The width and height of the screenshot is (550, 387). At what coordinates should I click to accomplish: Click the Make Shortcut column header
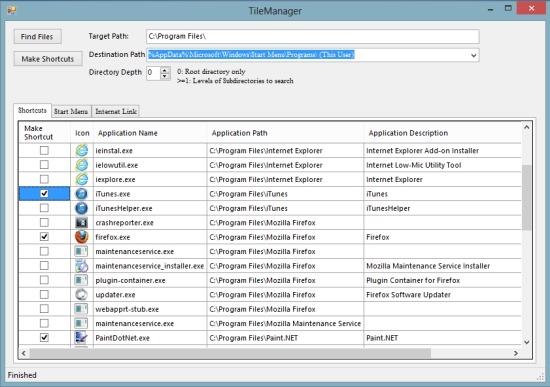(45, 133)
